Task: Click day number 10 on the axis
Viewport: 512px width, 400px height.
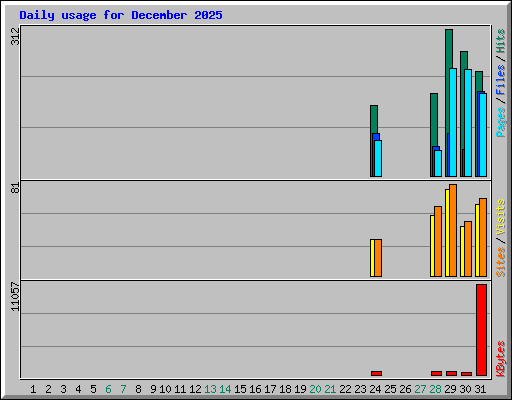Action: (165, 389)
